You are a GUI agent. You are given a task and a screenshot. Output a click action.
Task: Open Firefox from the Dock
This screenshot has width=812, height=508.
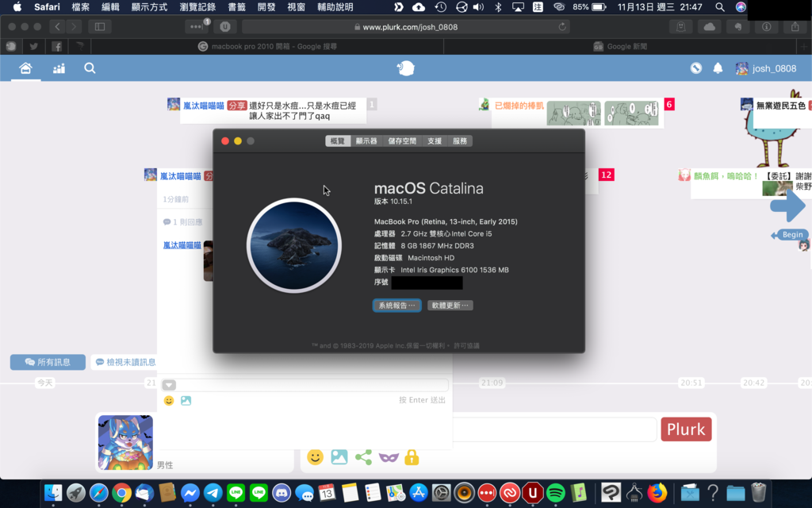click(x=657, y=492)
